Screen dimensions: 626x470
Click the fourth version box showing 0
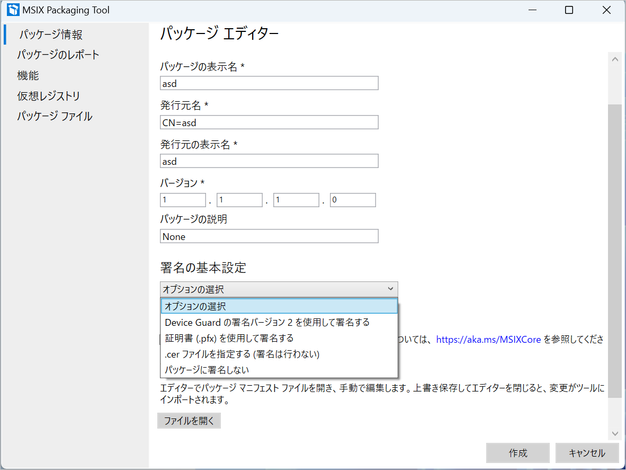(x=353, y=200)
